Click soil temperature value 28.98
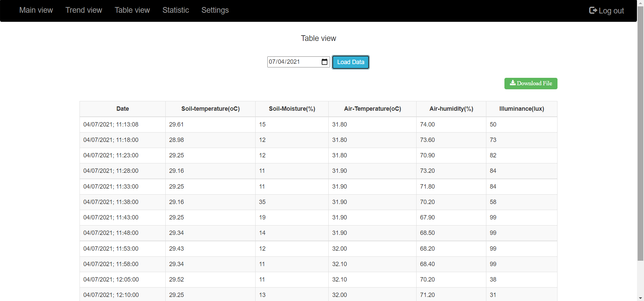 point(176,140)
